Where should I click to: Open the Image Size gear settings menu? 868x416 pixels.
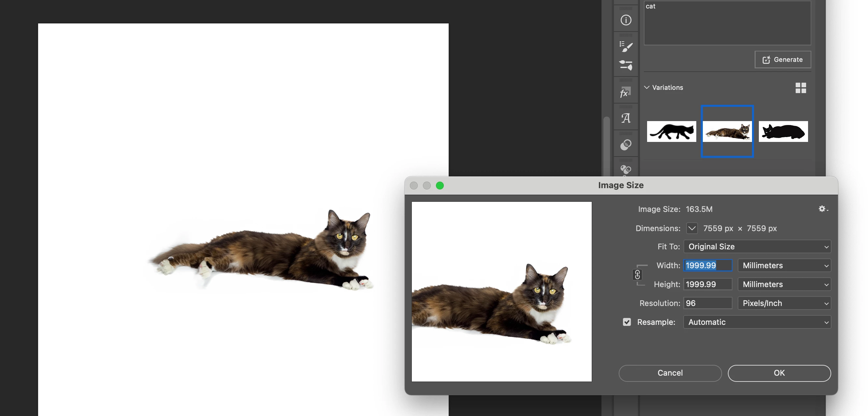coord(822,209)
